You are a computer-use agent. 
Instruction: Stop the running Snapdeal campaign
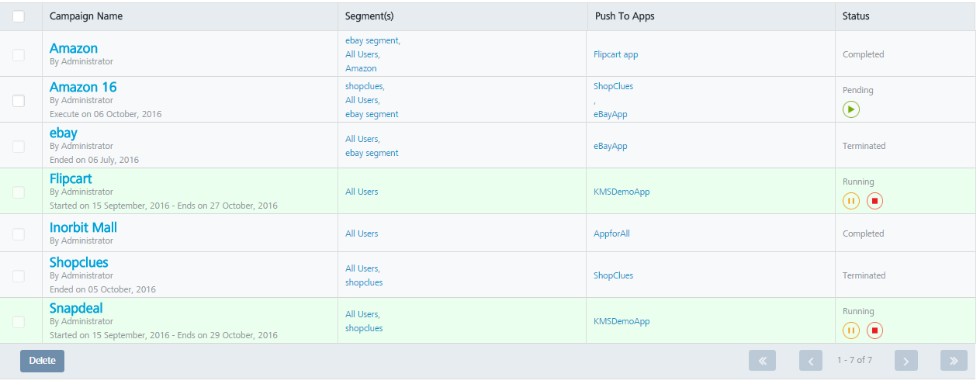874,330
